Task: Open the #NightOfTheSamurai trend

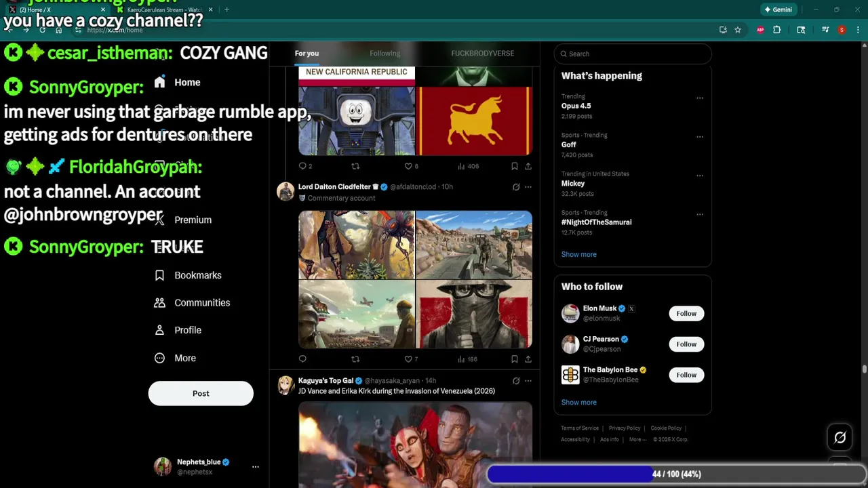Action: 596,222
